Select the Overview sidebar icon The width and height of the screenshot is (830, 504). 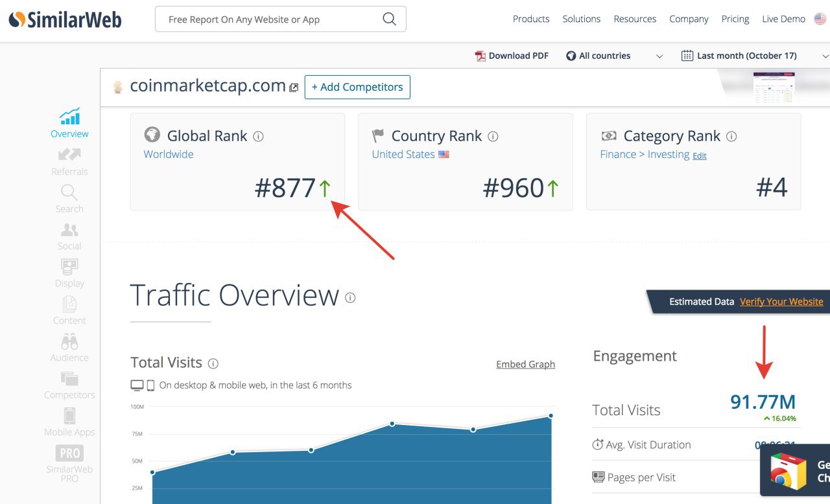69,116
